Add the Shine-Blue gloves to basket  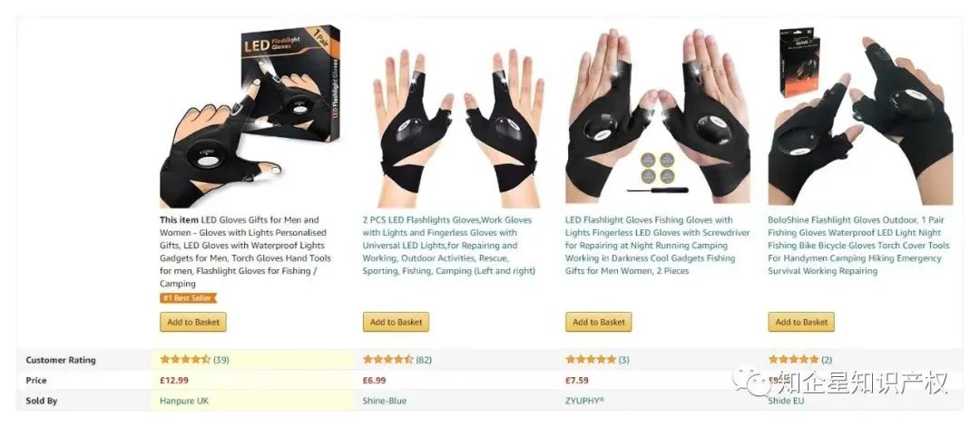pyautogui.click(x=396, y=323)
